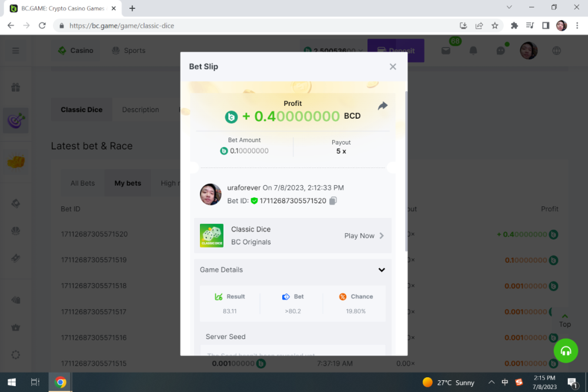The width and height of the screenshot is (588, 392).
Task: Open the green headset support widget
Action: click(565, 351)
